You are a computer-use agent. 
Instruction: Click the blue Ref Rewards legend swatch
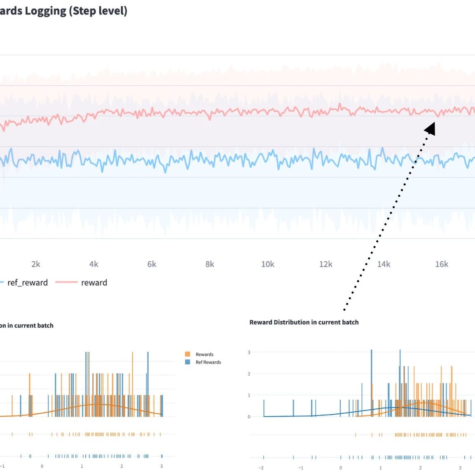tap(187, 362)
